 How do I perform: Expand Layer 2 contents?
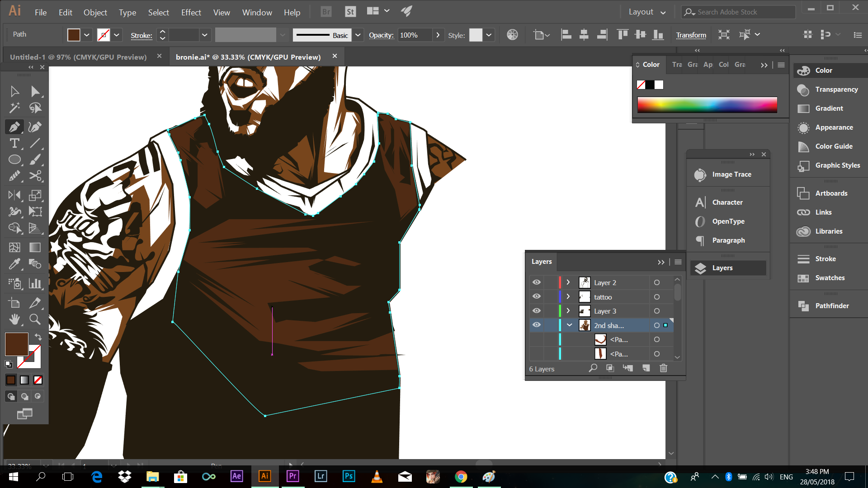tap(568, 282)
